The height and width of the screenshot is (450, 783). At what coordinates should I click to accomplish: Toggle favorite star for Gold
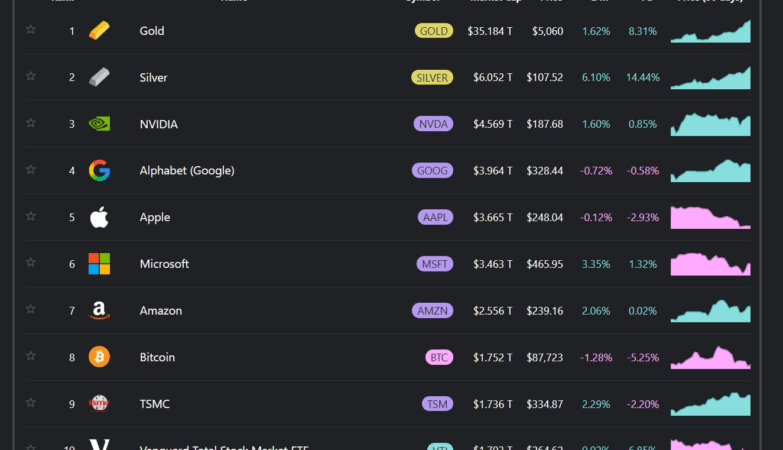(x=31, y=30)
